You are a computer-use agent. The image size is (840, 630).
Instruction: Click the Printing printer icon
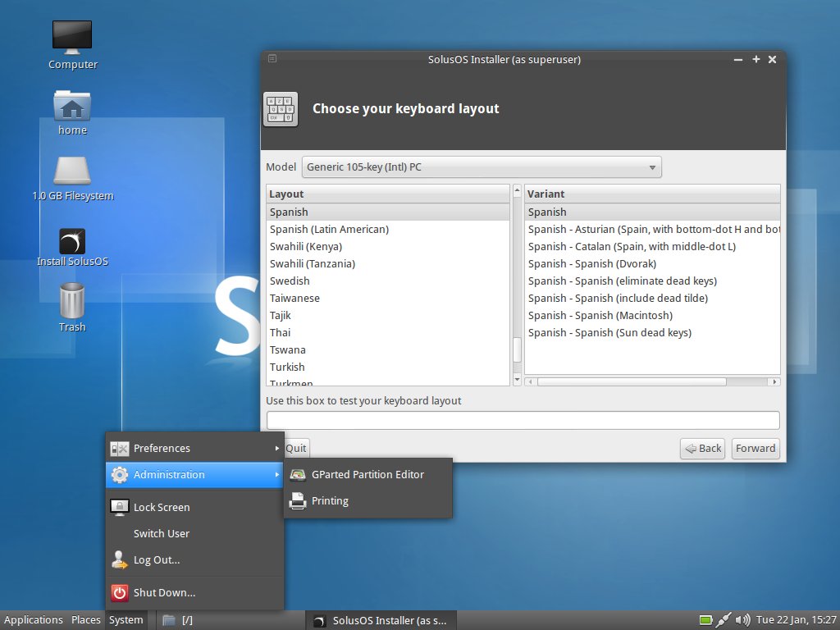point(297,501)
